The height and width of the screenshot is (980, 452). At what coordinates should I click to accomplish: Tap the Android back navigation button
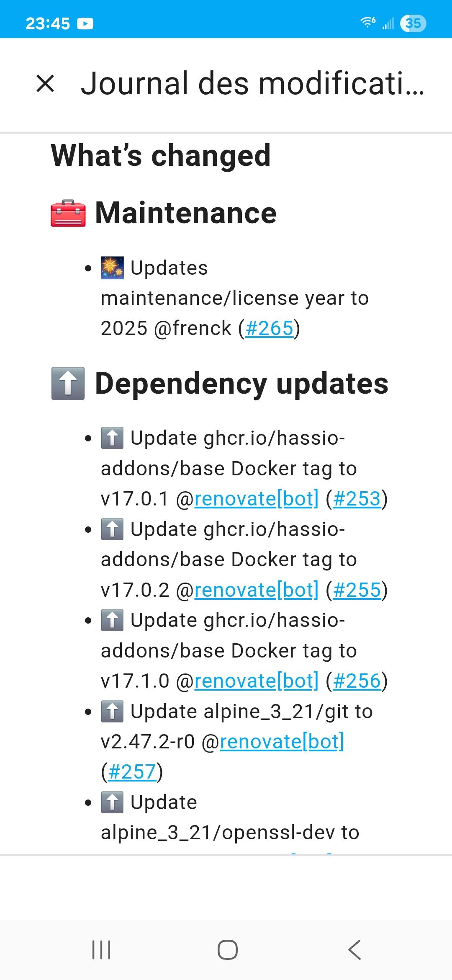tap(354, 949)
